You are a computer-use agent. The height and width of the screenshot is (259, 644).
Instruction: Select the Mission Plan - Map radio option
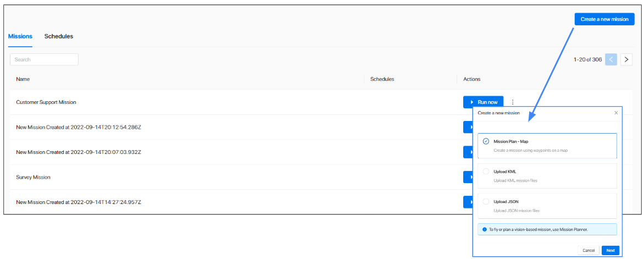tap(486, 141)
